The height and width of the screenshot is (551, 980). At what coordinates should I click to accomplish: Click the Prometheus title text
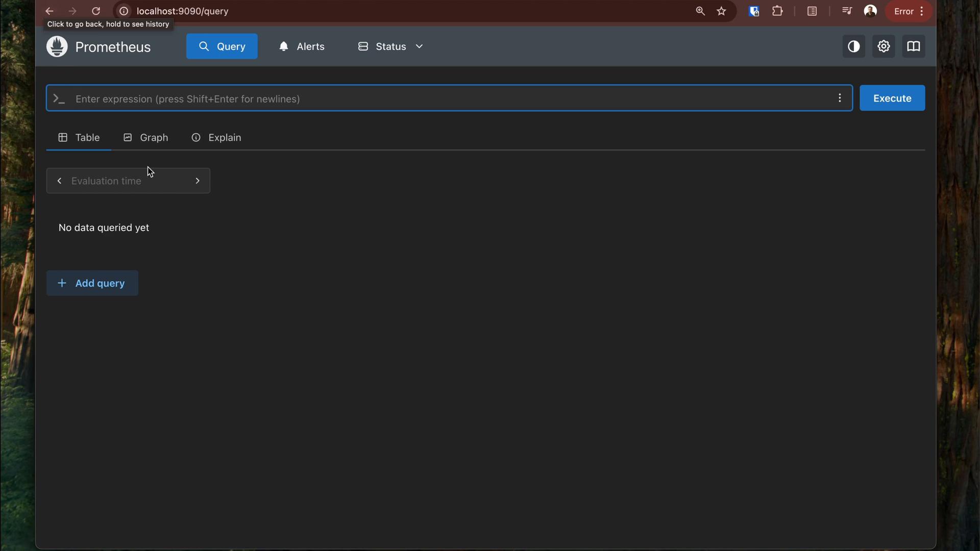(x=113, y=47)
